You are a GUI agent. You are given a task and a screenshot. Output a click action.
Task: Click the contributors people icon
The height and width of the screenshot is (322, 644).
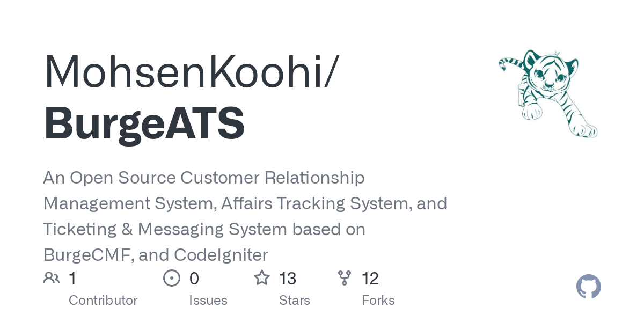pyautogui.click(x=52, y=278)
